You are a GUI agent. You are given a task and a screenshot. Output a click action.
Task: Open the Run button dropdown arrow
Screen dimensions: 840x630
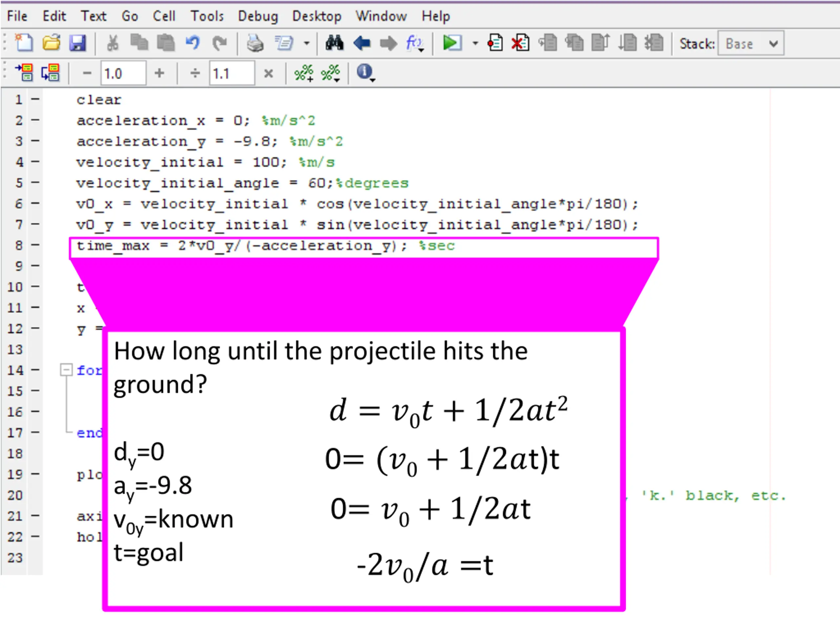[475, 43]
